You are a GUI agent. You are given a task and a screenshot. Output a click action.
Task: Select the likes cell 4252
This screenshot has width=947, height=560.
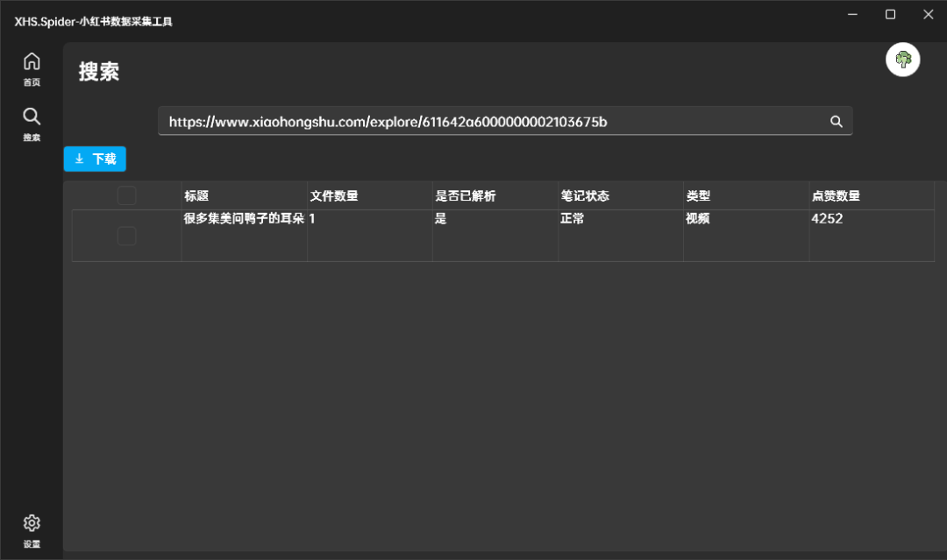[872, 236]
